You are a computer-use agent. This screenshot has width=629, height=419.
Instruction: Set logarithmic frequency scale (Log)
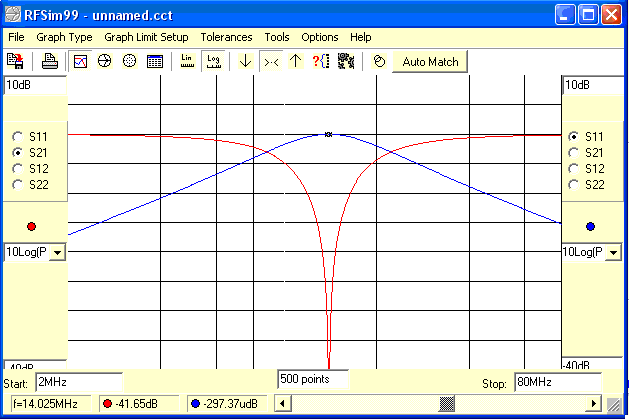point(213,61)
